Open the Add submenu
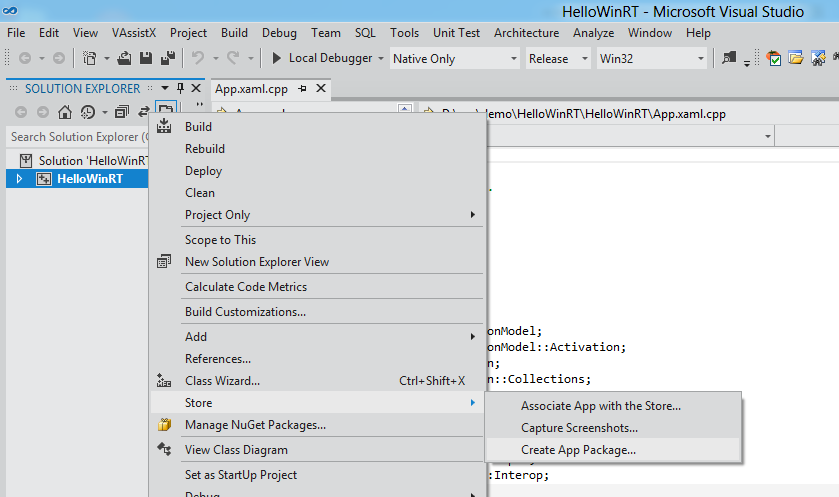 click(318, 337)
